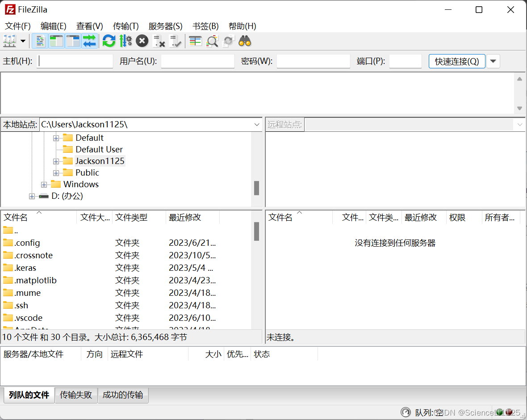Sort local files by 最近修改 column

[x=192, y=217]
